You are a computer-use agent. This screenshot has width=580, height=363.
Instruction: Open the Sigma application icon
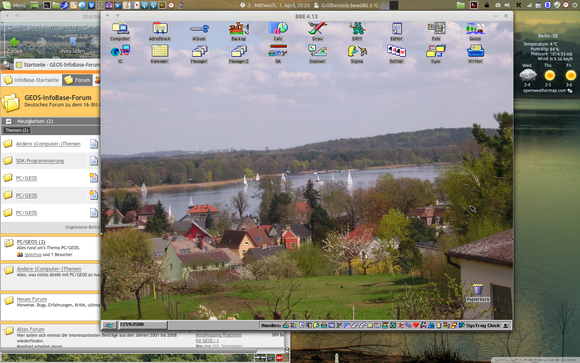(357, 54)
